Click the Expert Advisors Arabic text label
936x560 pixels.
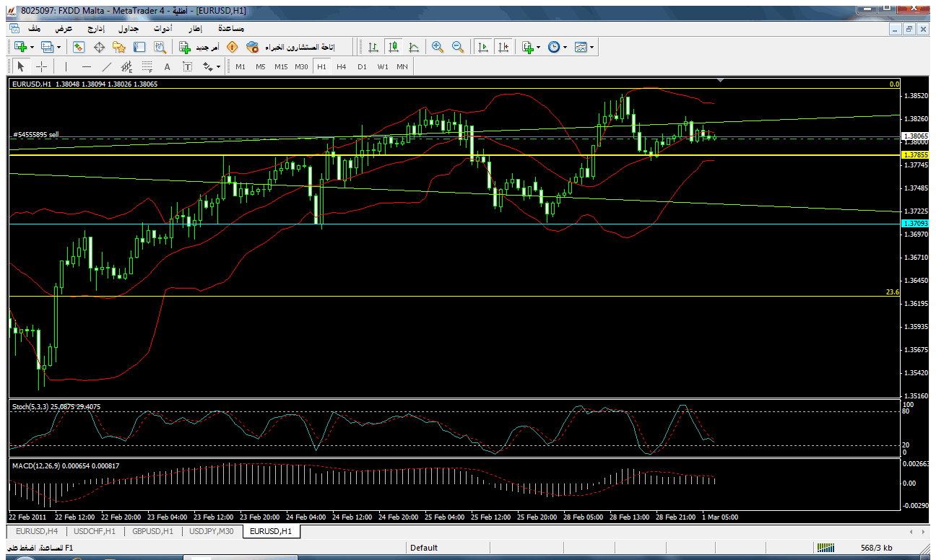300,47
